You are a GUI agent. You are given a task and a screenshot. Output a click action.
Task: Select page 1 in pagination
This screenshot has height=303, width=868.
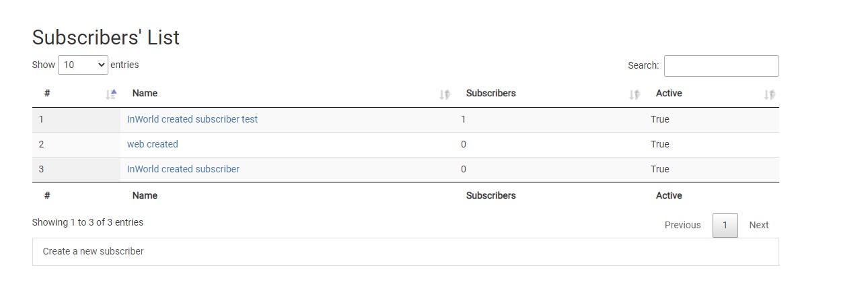click(725, 225)
